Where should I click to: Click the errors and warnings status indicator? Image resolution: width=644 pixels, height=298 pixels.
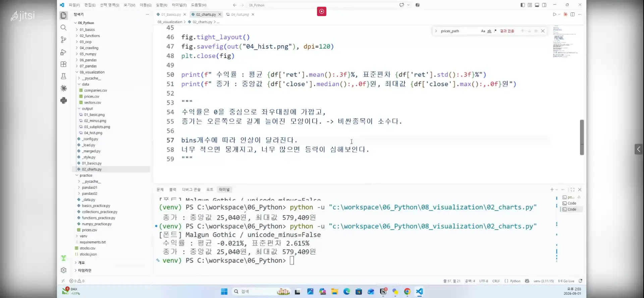tap(77, 281)
